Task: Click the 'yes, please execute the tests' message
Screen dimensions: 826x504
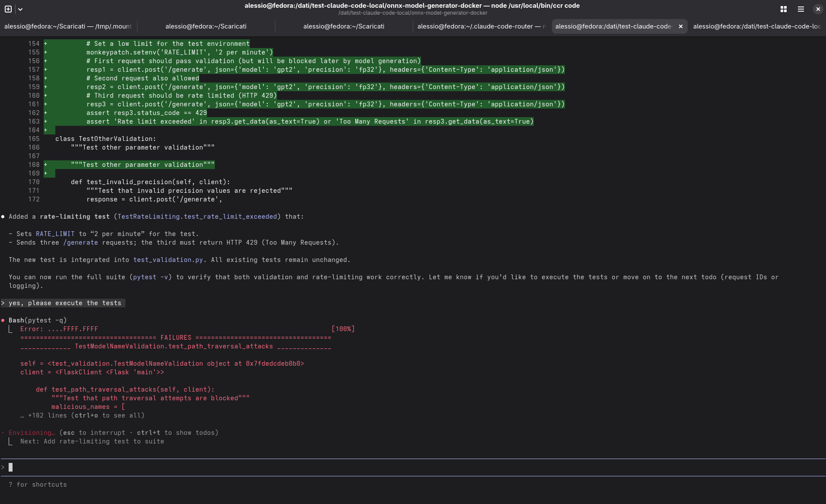Action: click(65, 303)
